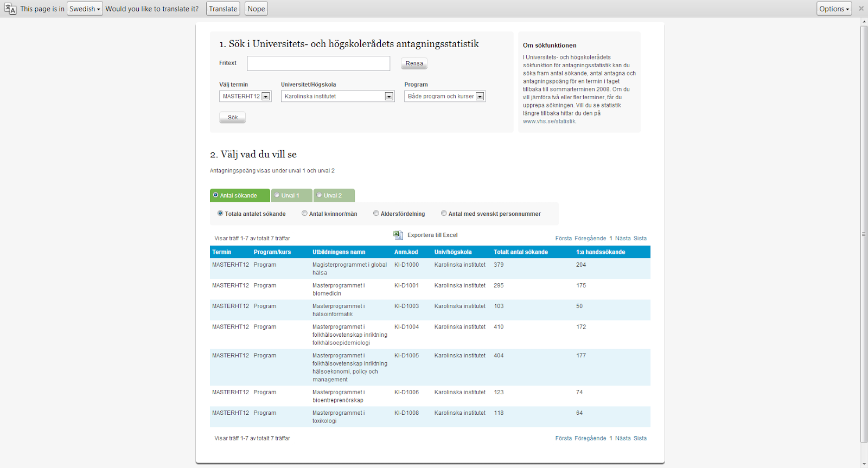Open the Options menu in the translation bar
868x468 pixels.
point(834,9)
